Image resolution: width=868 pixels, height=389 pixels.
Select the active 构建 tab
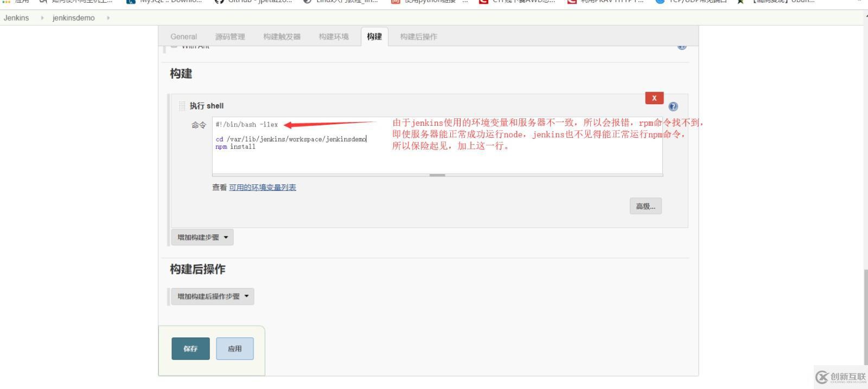(374, 36)
